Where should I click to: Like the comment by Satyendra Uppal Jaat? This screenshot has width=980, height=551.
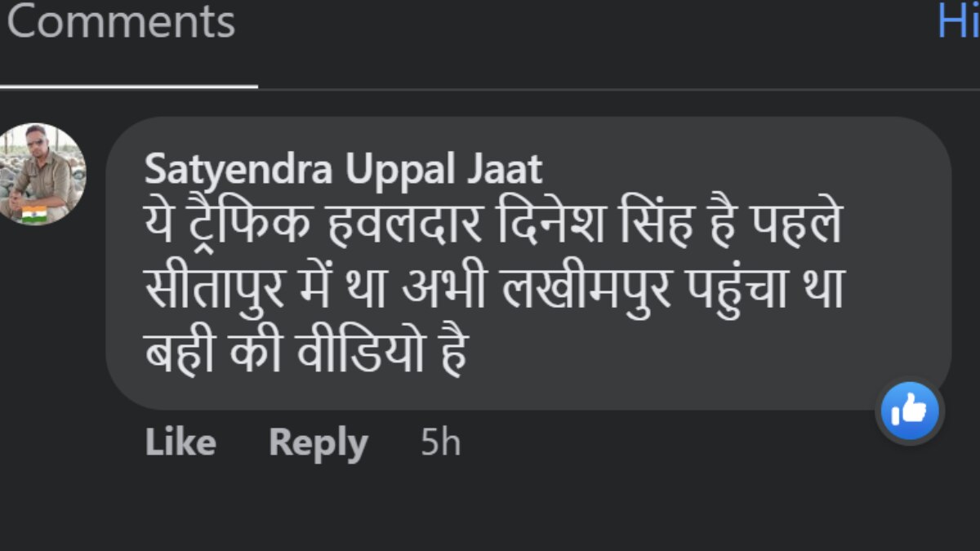click(180, 443)
